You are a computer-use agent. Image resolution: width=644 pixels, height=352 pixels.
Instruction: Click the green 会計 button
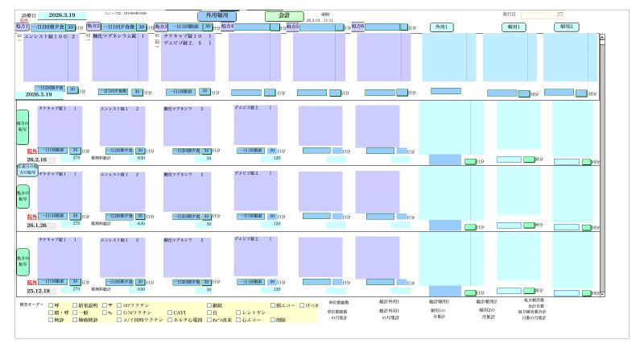(284, 15)
